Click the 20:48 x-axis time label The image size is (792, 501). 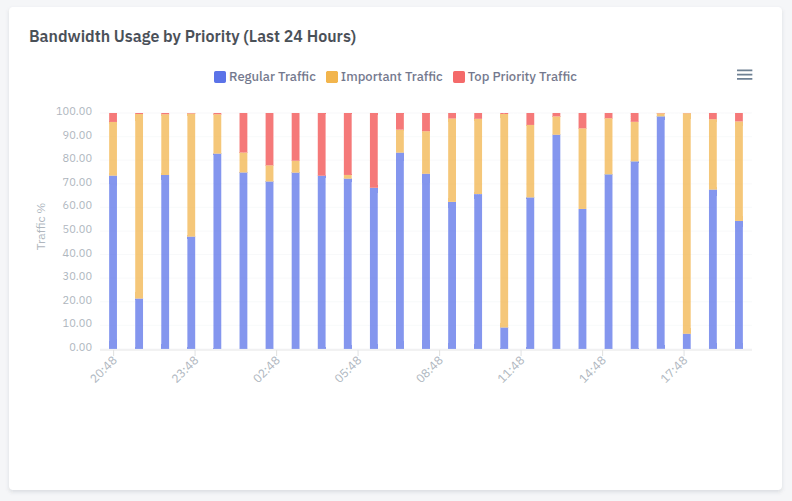(x=105, y=372)
